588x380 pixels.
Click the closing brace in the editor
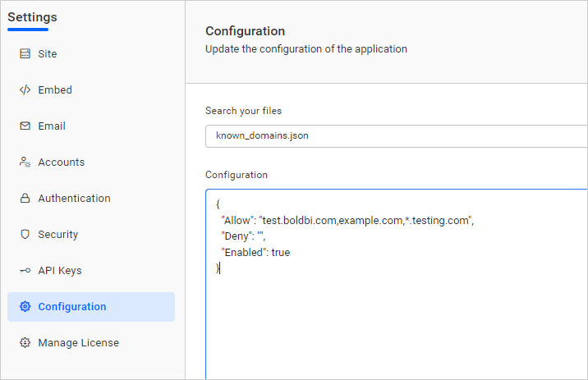point(218,268)
